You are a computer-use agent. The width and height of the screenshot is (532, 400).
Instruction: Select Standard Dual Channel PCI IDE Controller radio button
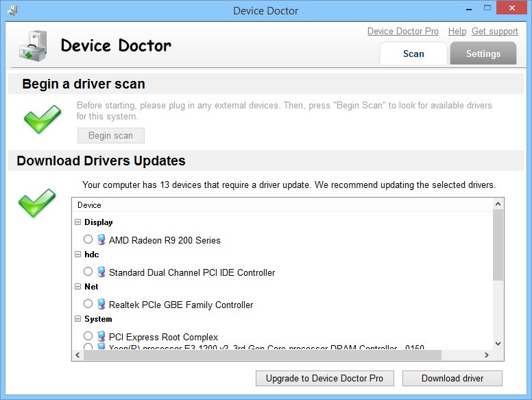point(88,271)
